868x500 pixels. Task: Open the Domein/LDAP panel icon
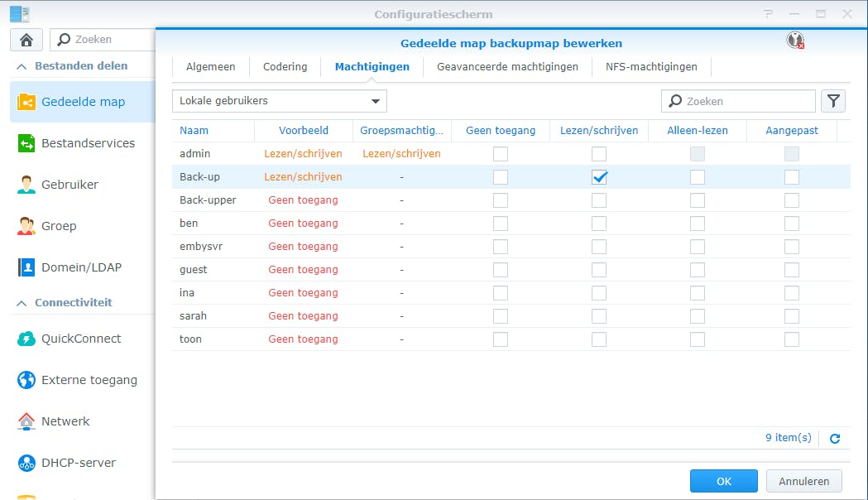pyautogui.click(x=26, y=267)
